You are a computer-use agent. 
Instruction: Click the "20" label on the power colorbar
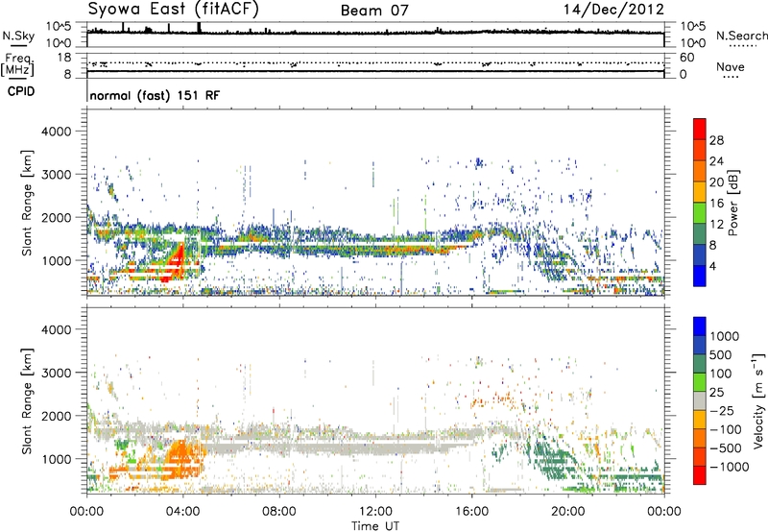(716, 182)
